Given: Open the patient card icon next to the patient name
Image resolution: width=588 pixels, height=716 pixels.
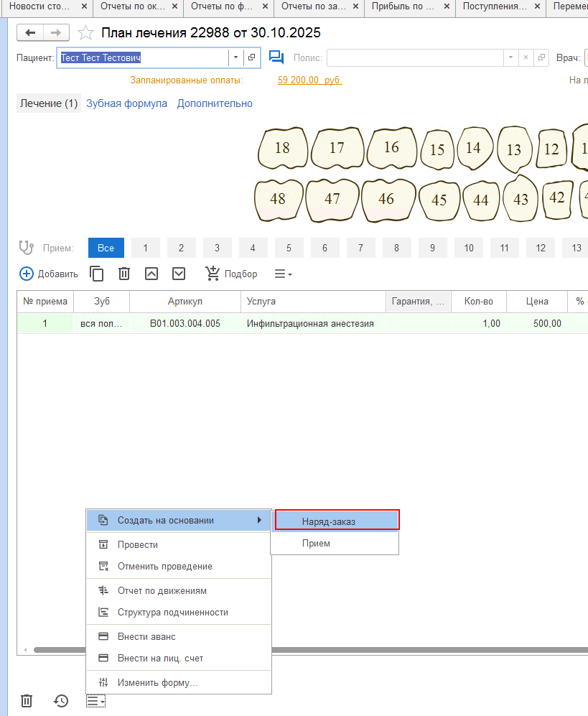Looking at the screenshot, I should (251, 57).
